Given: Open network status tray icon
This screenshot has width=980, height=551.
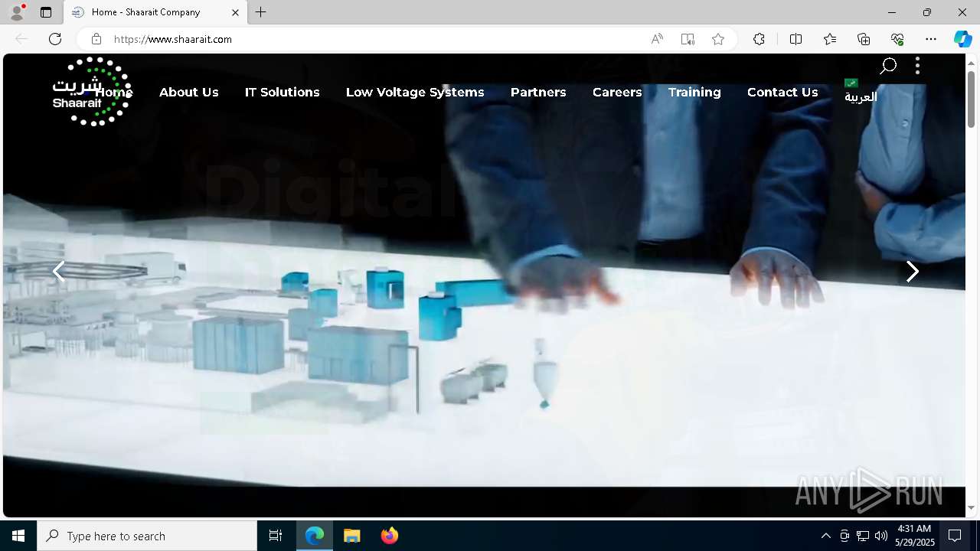Looking at the screenshot, I should [x=863, y=536].
